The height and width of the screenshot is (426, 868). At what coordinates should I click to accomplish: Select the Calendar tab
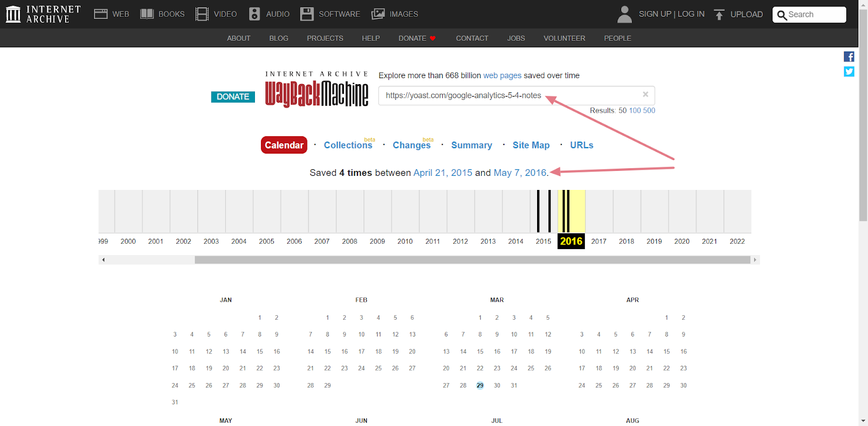coord(284,145)
